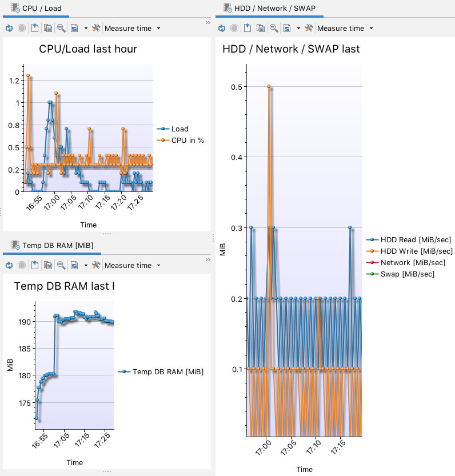Select the CPU / Load tab
Viewport: 455px width, 476px height.
[x=36, y=8]
